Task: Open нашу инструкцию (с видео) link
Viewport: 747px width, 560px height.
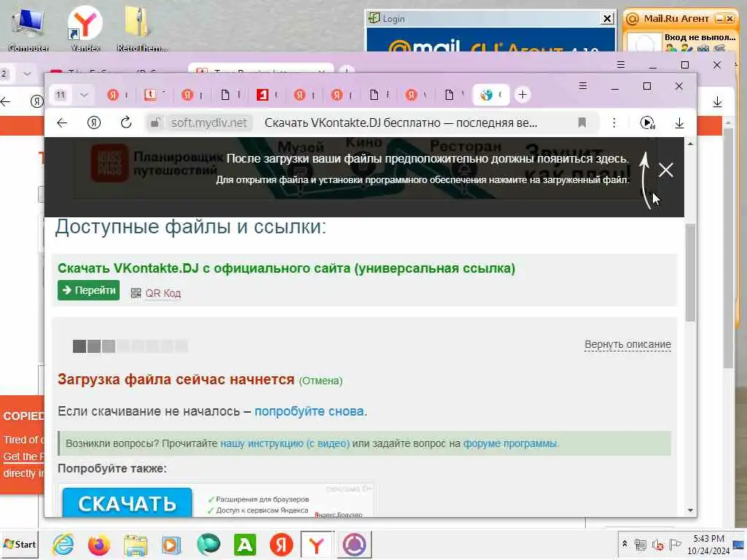Action: pyautogui.click(x=285, y=444)
